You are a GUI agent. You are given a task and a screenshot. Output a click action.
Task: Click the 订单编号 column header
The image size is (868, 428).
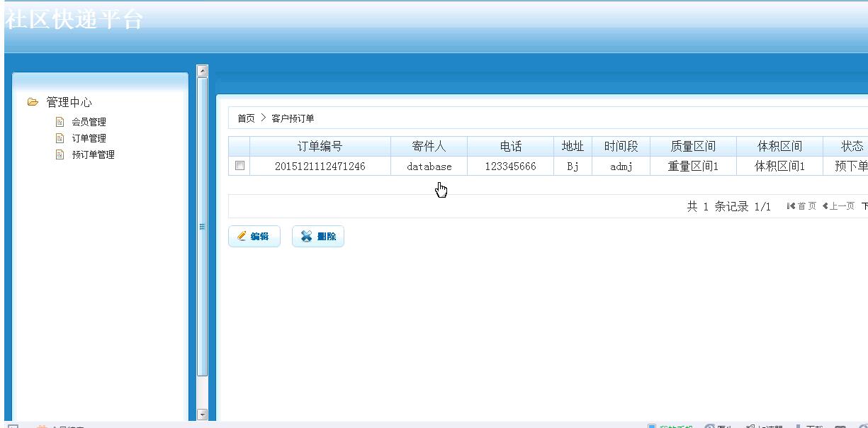[320, 146]
